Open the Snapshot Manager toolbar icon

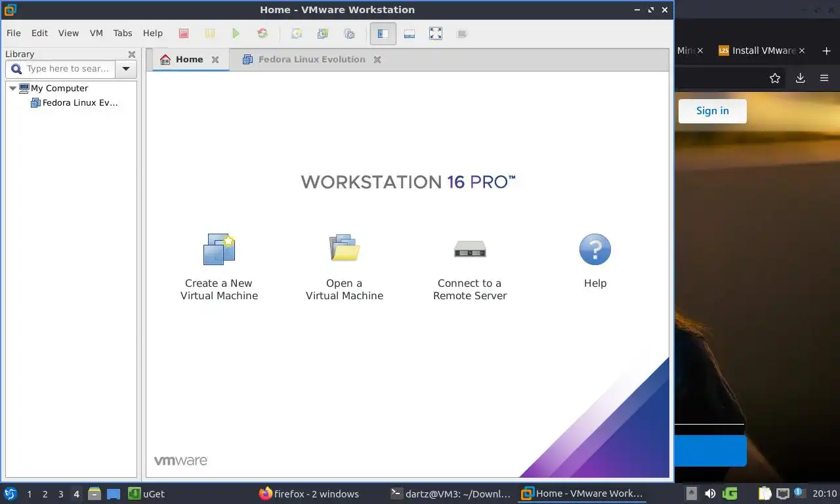[349, 33]
